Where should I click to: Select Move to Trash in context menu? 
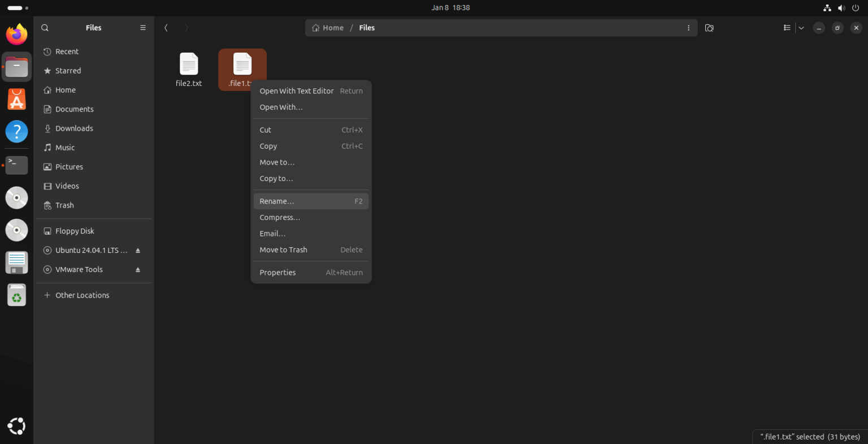coord(283,249)
